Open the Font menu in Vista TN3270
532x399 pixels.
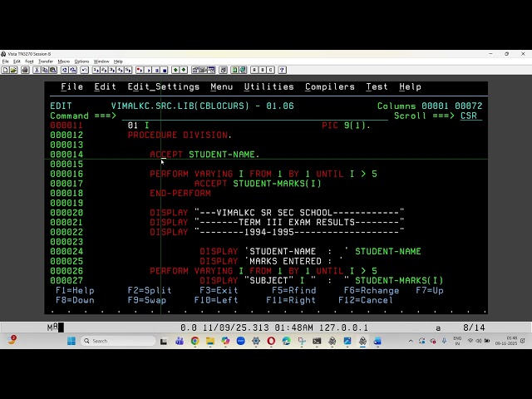pos(30,62)
